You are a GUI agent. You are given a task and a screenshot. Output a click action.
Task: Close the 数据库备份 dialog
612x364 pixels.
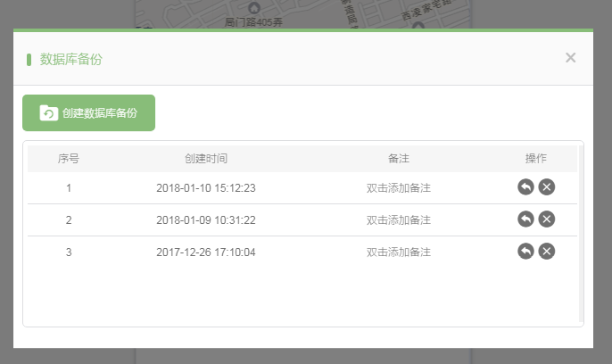pos(570,58)
